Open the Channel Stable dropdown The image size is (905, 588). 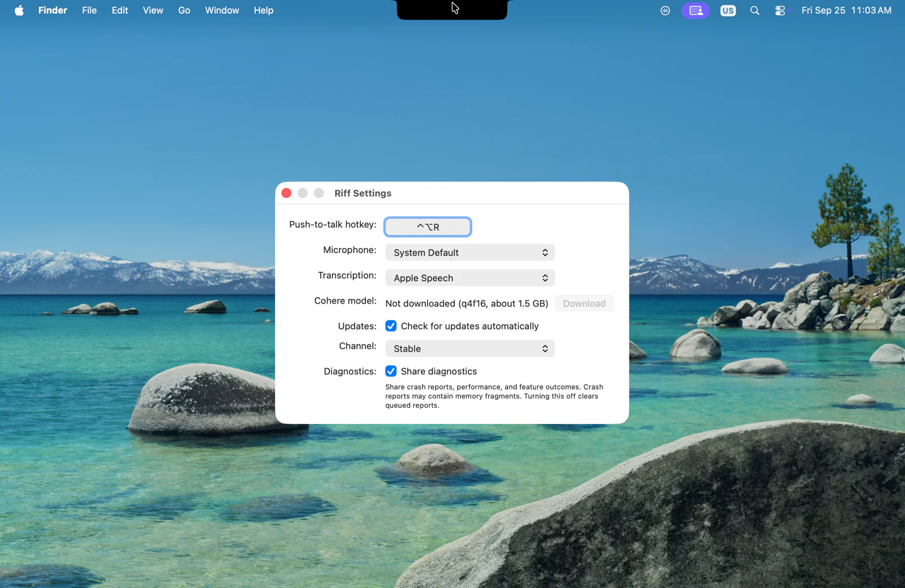[x=470, y=348]
